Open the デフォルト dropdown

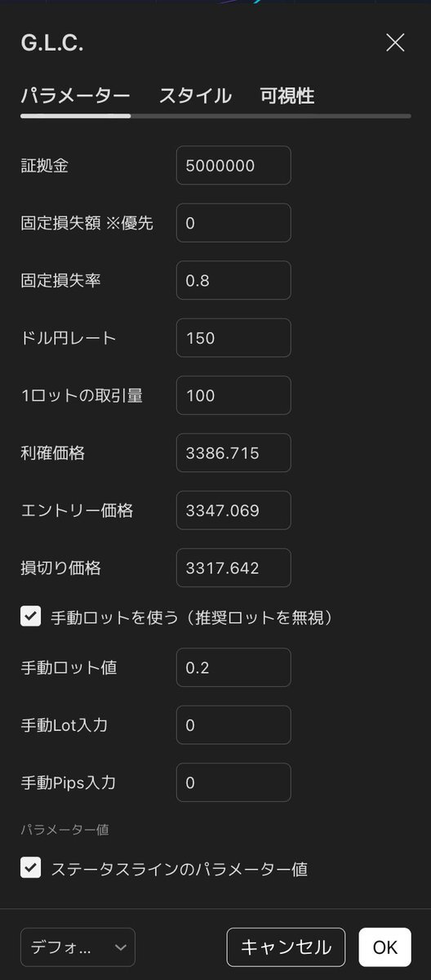[x=78, y=947]
